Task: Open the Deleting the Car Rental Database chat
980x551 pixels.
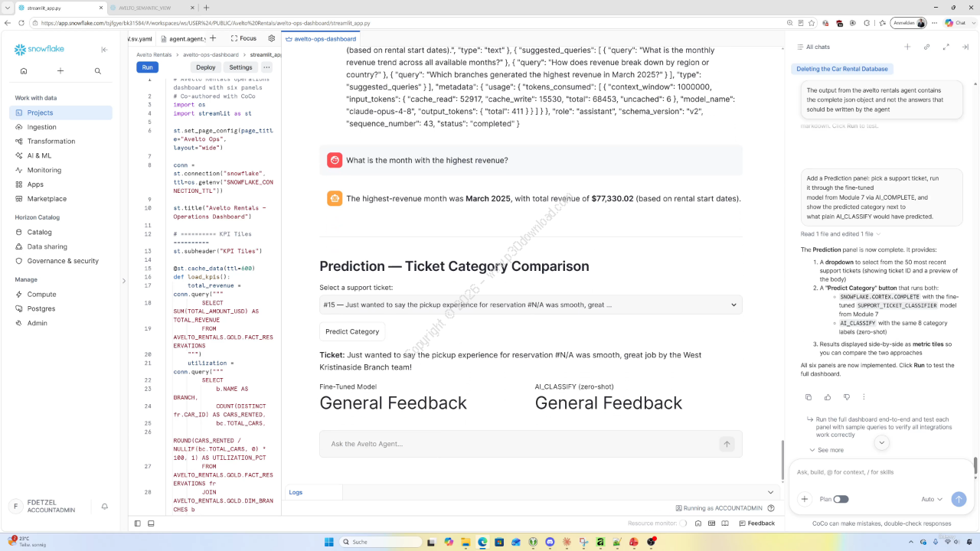Action: click(842, 69)
